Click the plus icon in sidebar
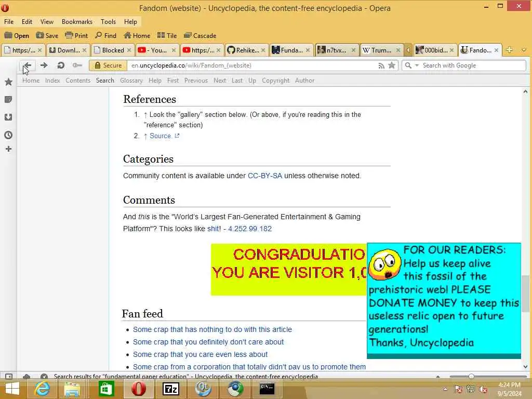Viewport: 532px width, 399px height. click(8, 149)
